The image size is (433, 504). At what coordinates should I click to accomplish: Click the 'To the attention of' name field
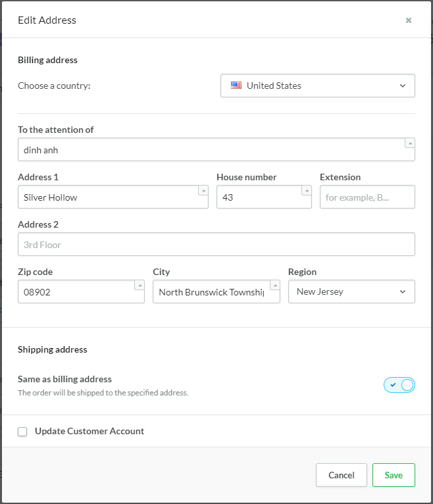pyautogui.click(x=216, y=149)
